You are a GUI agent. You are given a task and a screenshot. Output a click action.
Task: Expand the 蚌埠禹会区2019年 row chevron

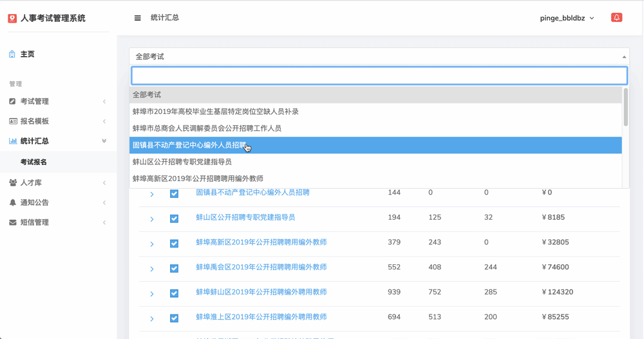click(152, 269)
